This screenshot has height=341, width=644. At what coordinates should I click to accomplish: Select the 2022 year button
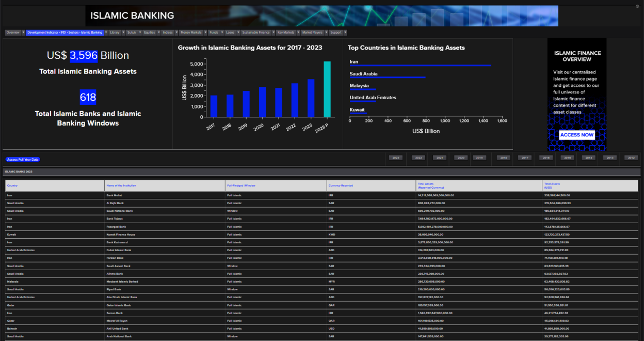418,158
